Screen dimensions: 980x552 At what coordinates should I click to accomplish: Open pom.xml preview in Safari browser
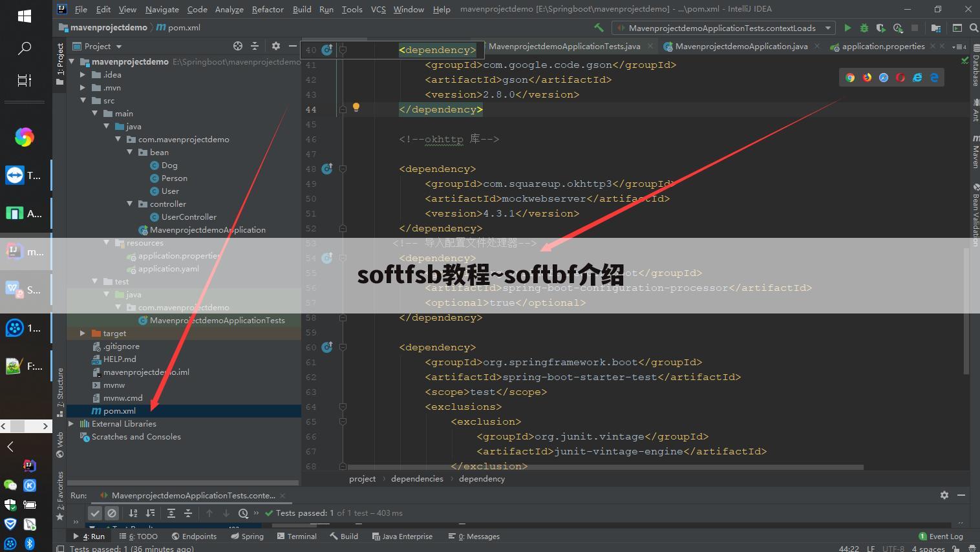884,78
